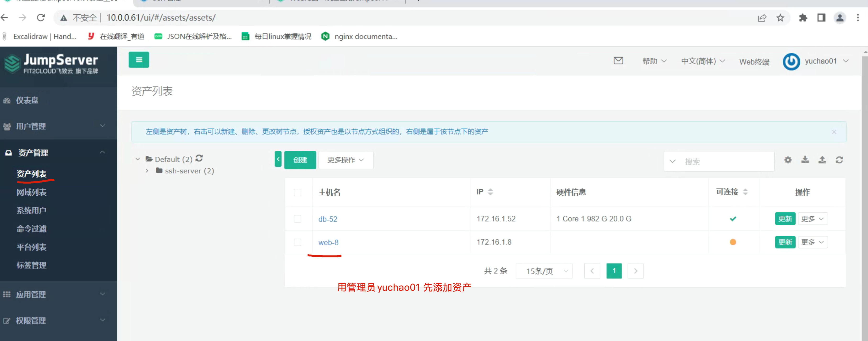
Task: Click the mail envelope icon in header
Action: 618,61
